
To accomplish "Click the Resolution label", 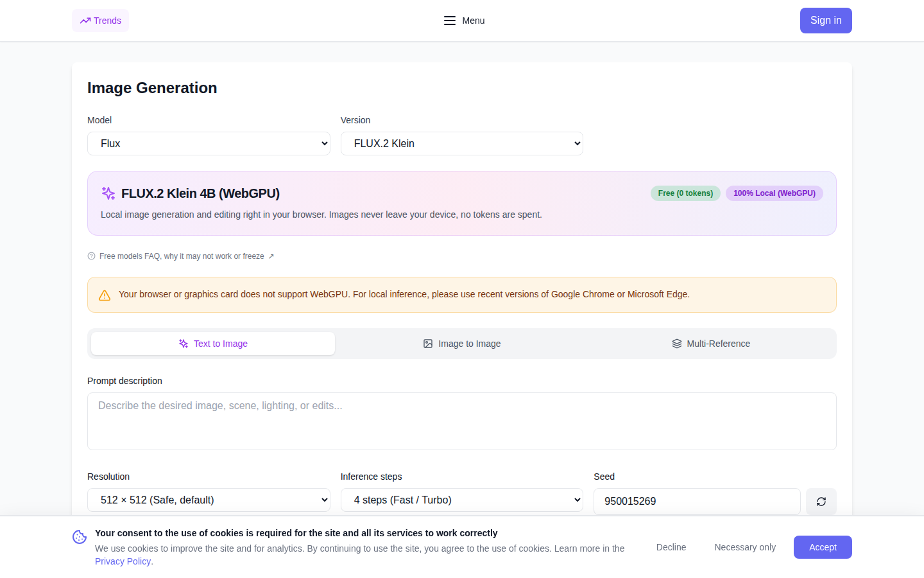I will point(108,477).
